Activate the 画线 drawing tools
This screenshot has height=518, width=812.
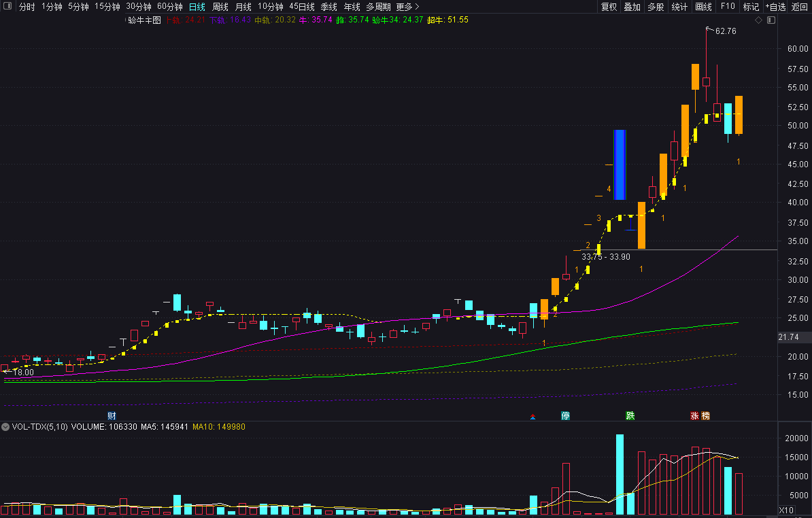pos(703,7)
